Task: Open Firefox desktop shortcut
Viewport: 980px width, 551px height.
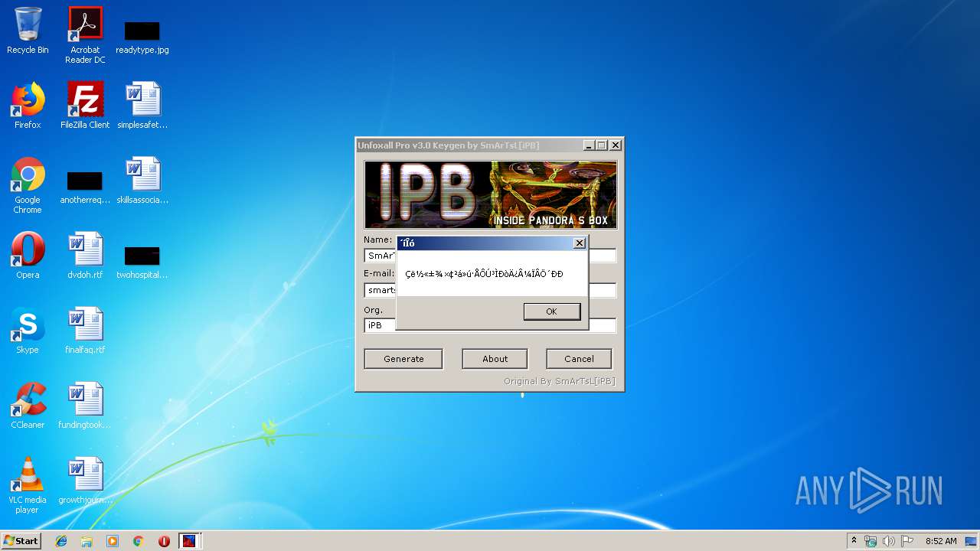Action: click(28, 106)
